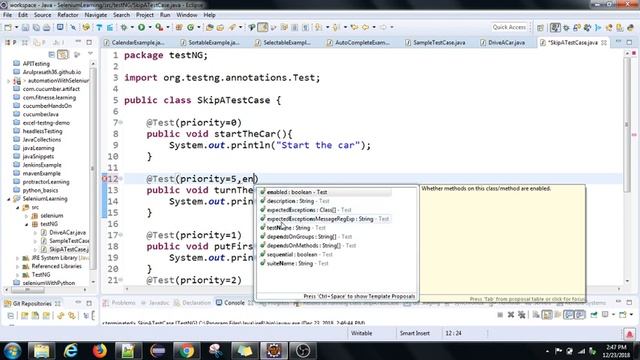Expand the selenium package node
640x360 pixels.
(x=27, y=216)
